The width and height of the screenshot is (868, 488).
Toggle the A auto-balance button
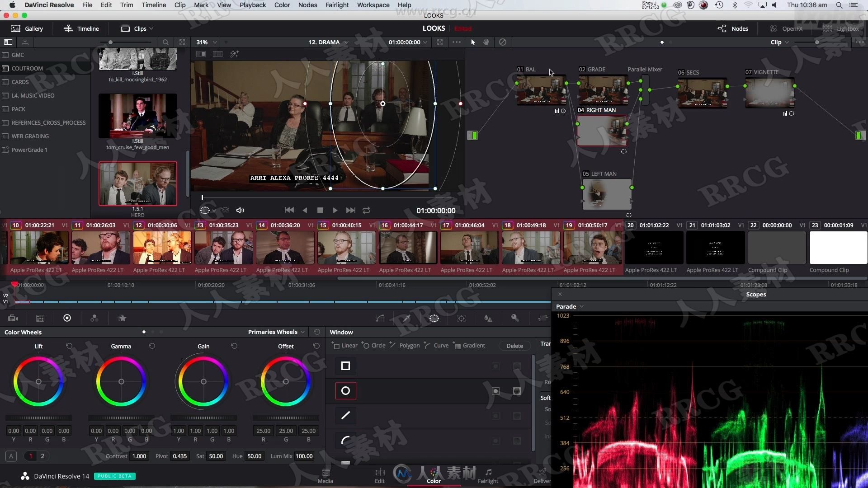(11, 456)
